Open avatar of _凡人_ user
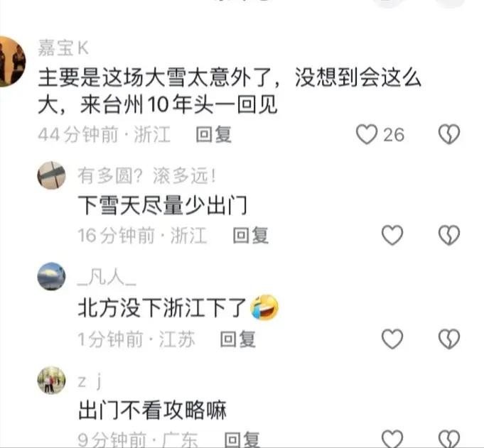 51,276
